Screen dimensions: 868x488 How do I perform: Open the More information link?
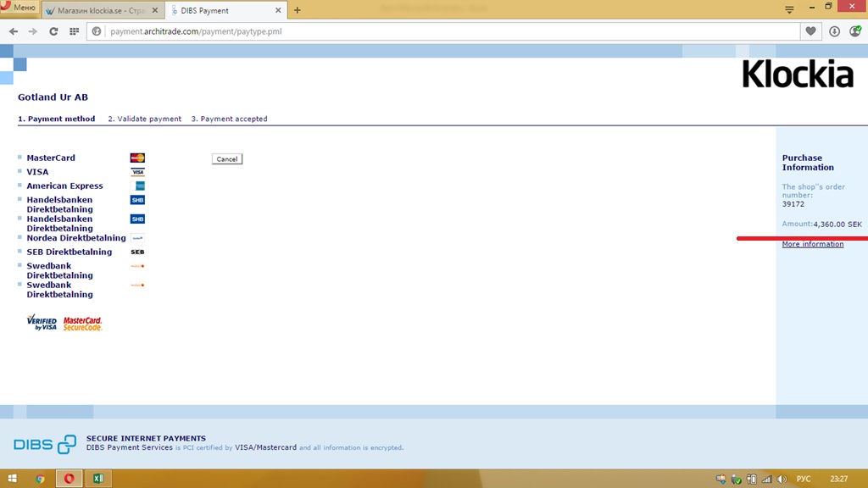point(812,244)
